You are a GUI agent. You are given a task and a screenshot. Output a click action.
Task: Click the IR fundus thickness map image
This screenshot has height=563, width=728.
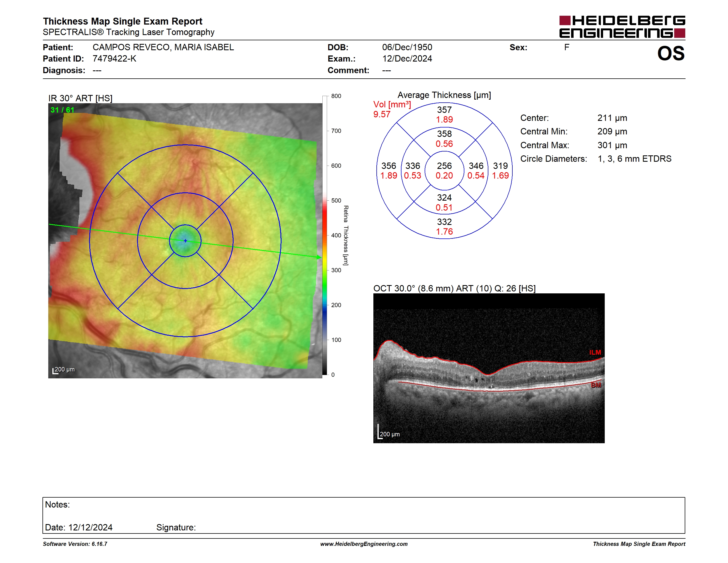185,240
